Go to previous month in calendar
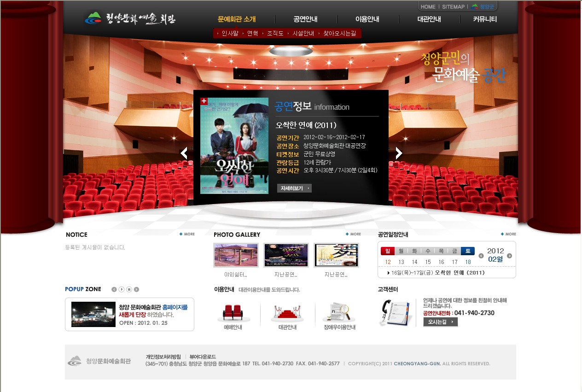 (x=481, y=256)
